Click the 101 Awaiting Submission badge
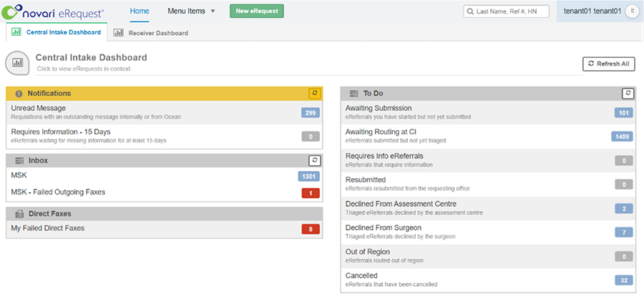This screenshot has width=644, height=301. (624, 113)
